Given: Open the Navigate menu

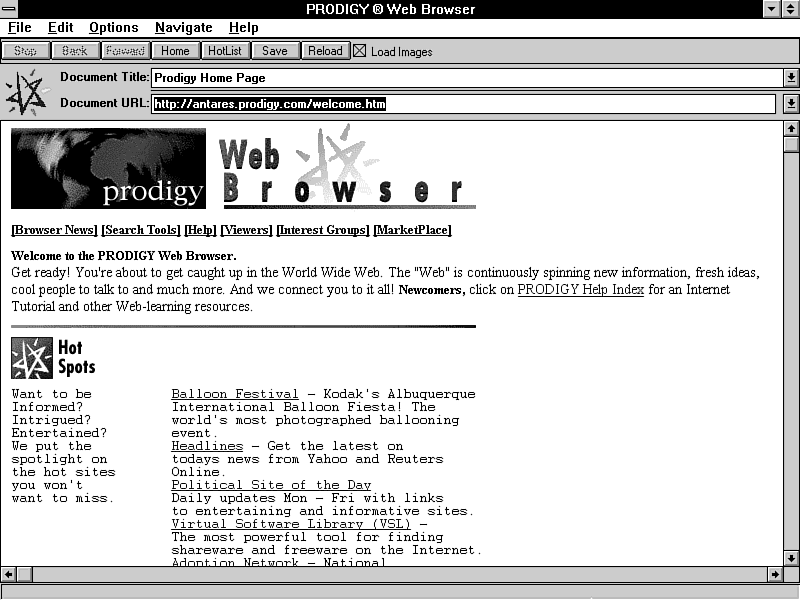Looking at the screenshot, I should pyautogui.click(x=184, y=28).
